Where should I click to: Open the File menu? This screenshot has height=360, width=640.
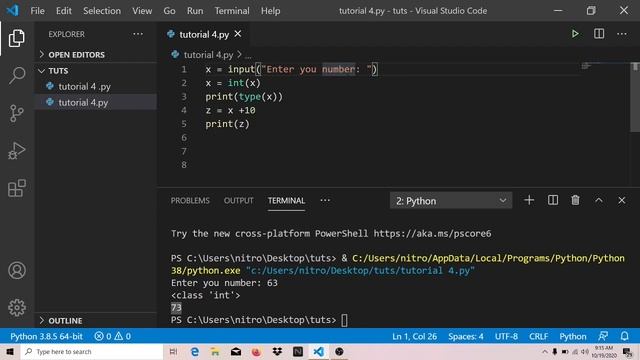tap(38, 11)
